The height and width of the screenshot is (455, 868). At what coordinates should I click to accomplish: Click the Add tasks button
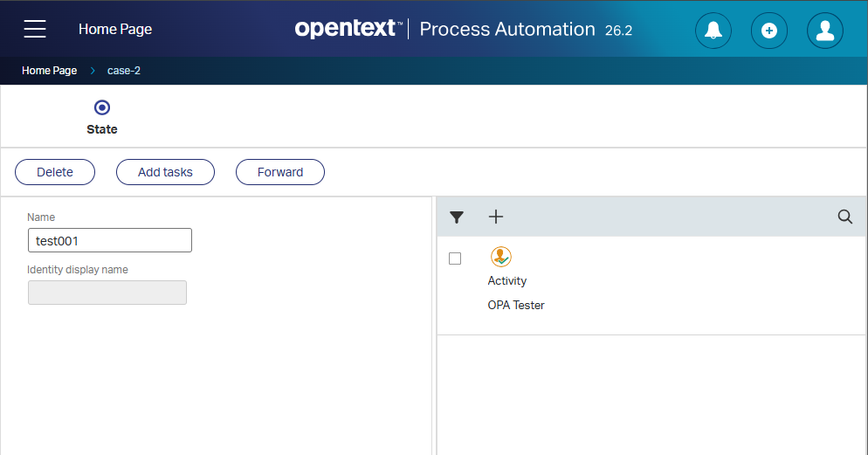[165, 172]
